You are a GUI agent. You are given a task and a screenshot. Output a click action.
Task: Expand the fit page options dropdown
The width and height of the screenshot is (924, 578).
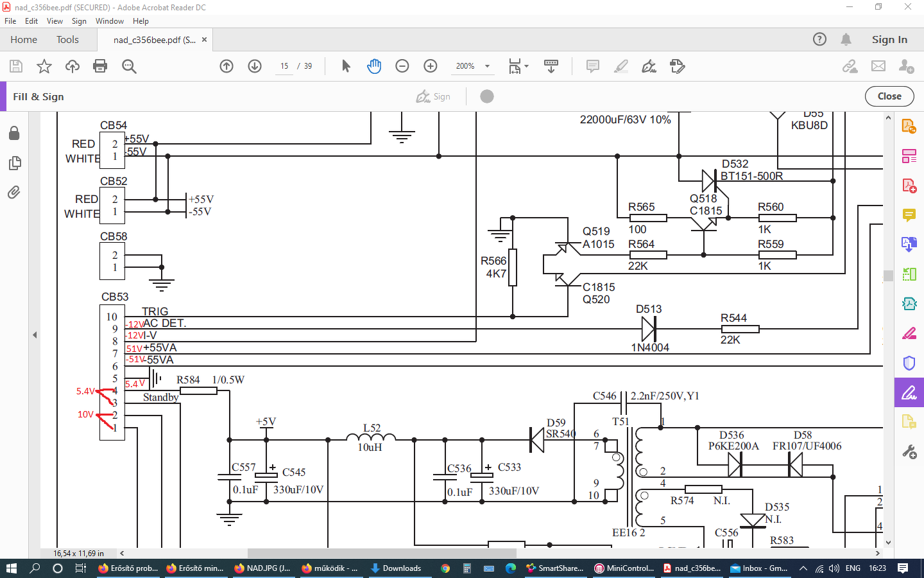527,66
